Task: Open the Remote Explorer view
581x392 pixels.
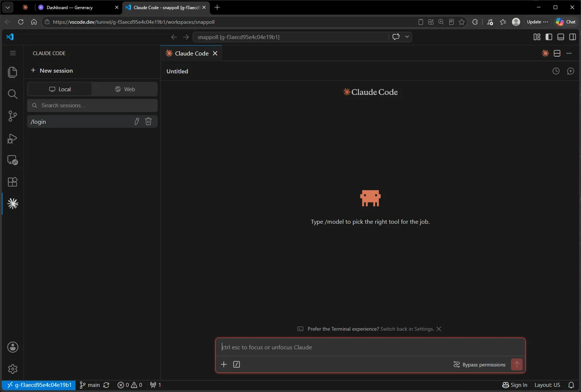Action: [x=12, y=160]
